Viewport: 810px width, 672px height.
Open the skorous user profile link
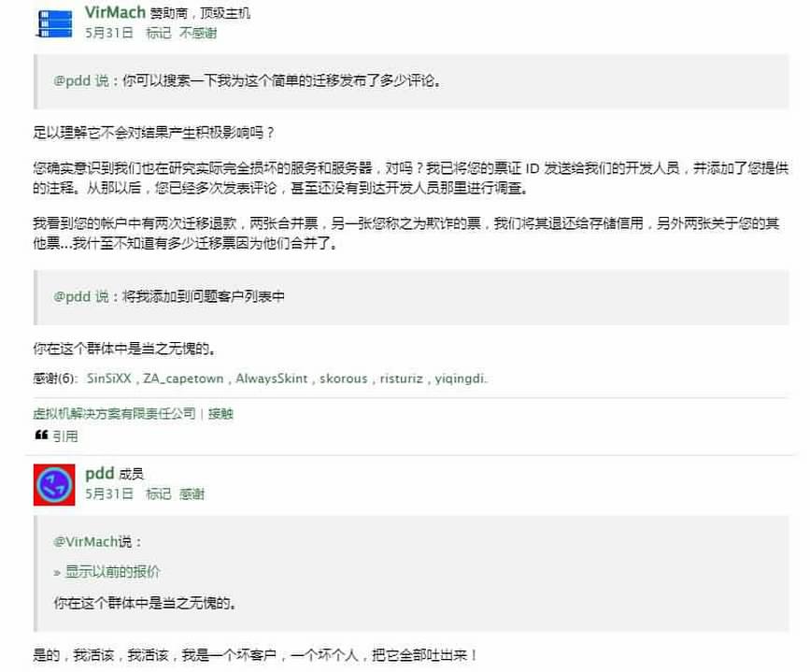tap(344, 379)
